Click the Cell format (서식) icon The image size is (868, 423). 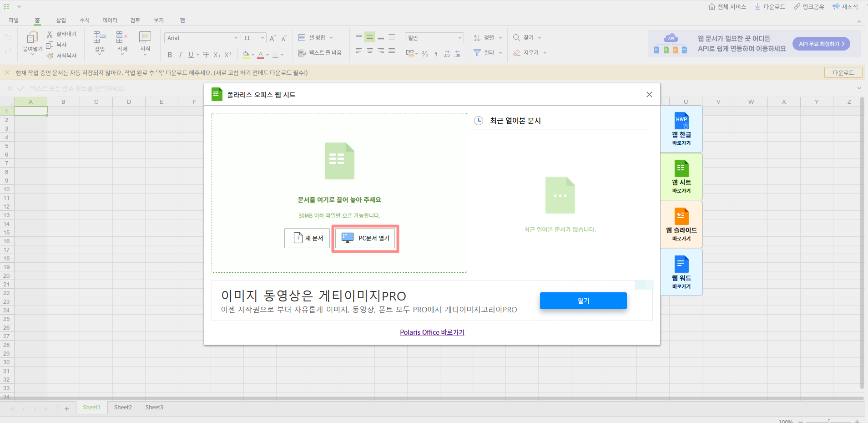[145, 37]
